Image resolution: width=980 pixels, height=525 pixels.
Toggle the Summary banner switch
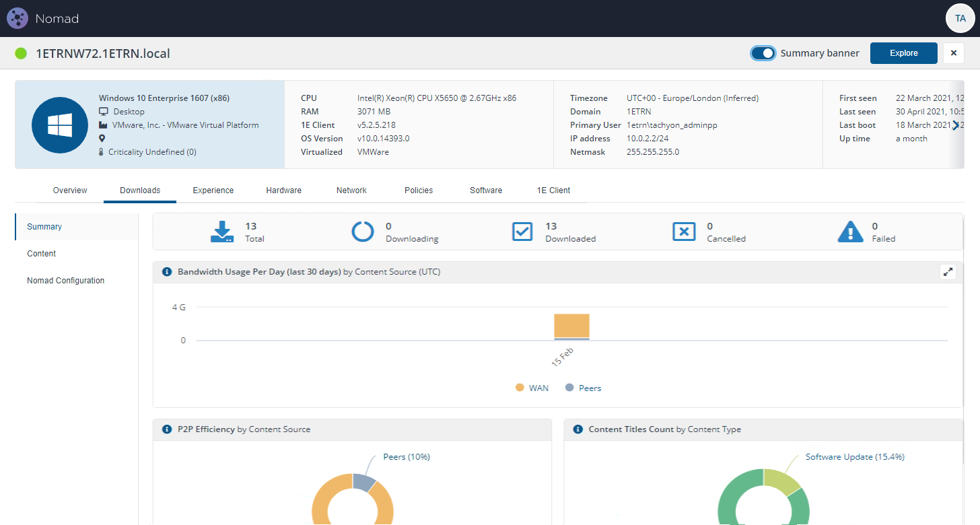pyautogui.click(x=763, y=53)
